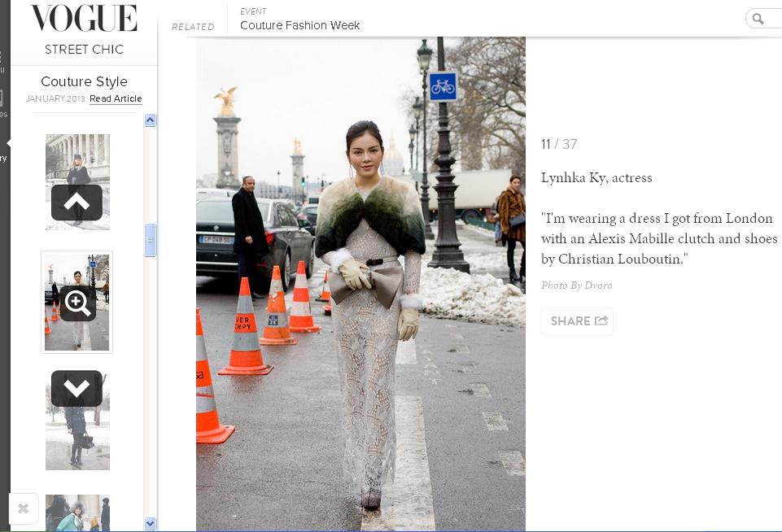Go to the next photo with the down arrow
This screenshot has height=532, width=782.
[x=77, y=388]
